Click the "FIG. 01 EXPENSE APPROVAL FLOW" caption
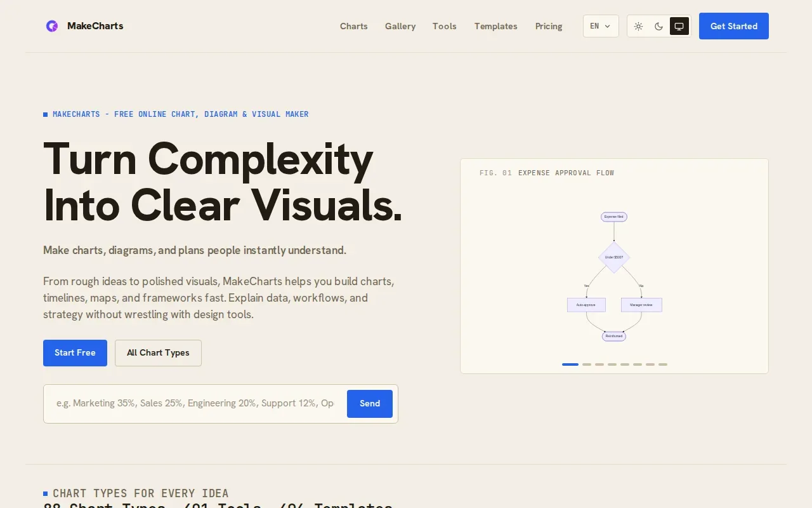This screenshot has width=812, height=508. 547,173
